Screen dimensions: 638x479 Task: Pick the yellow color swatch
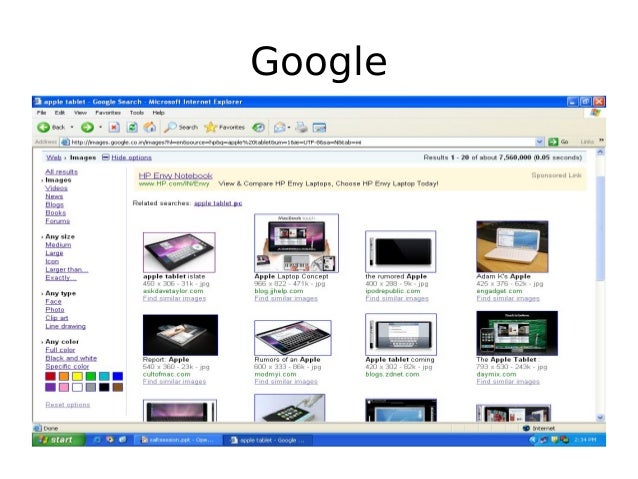[77, 376]
